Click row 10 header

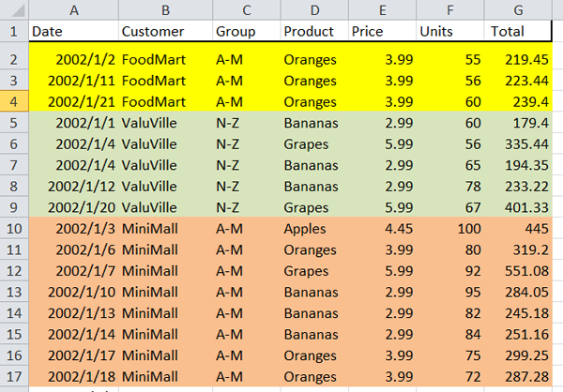coord(14,229)
